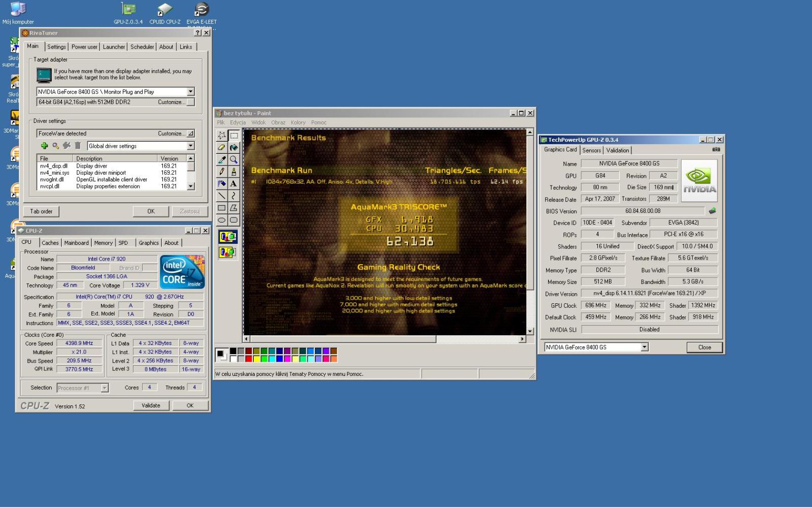The image size is (812, 508).
Task: Select the Magnifier tool in Paint
Action: click(233, 160)
